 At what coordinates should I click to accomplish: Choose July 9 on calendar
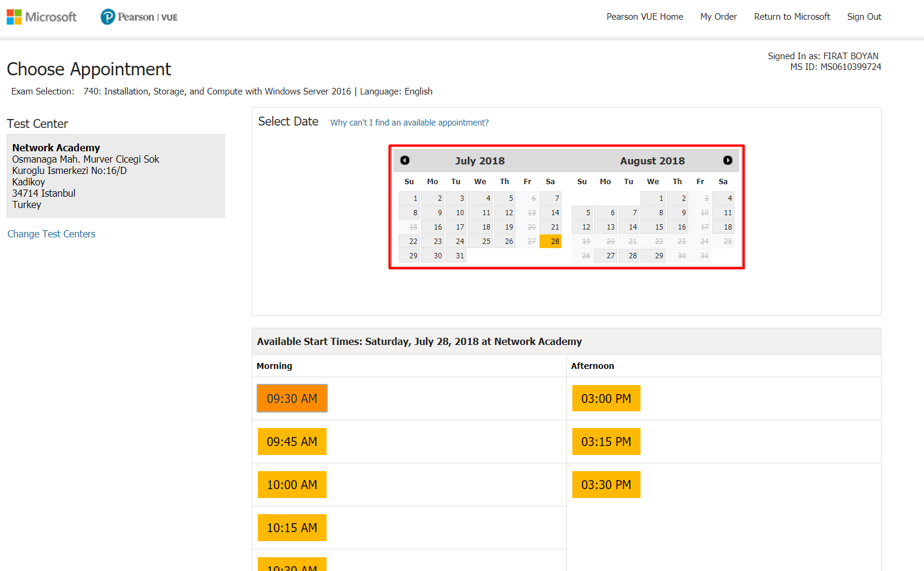432,212
